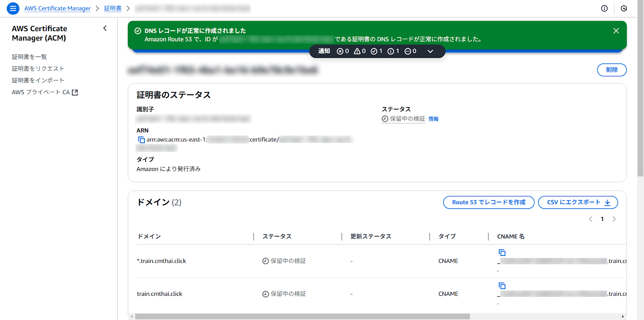Click the horizontal scrollbar of the domains table
Screen dimensions: 644x320
click(302, 316)
